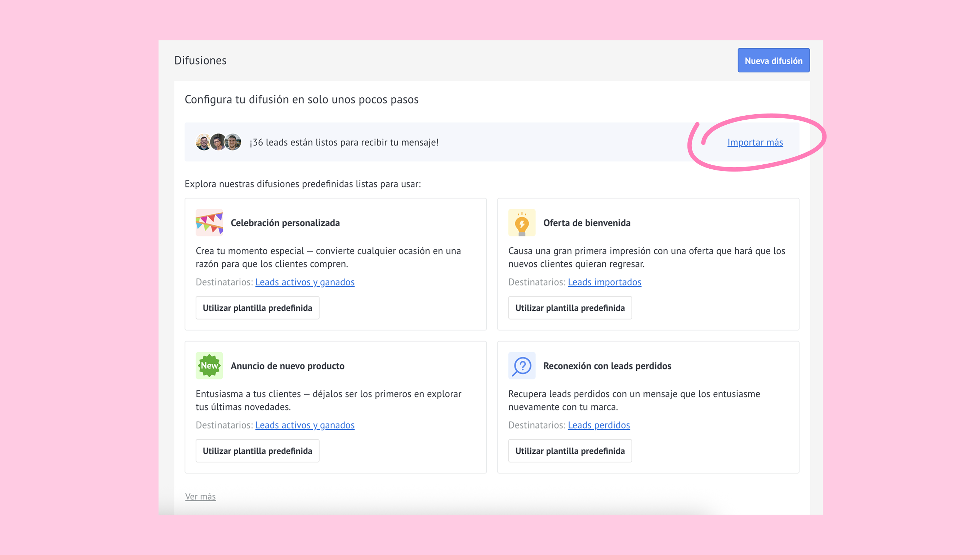Select the Reconexión con leads perdidos title
Image resolution: width=980 pixels, height=555 pixels.
click(607, 366)
